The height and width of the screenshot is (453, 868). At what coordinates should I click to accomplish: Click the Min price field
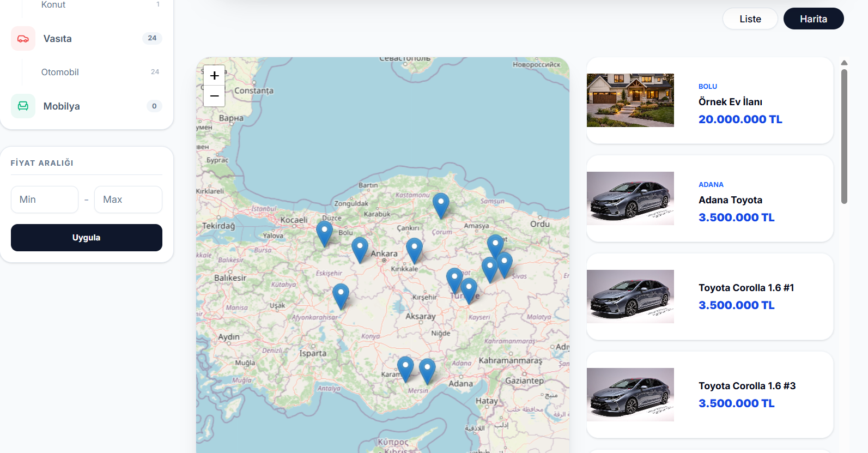tap(45, 200)
